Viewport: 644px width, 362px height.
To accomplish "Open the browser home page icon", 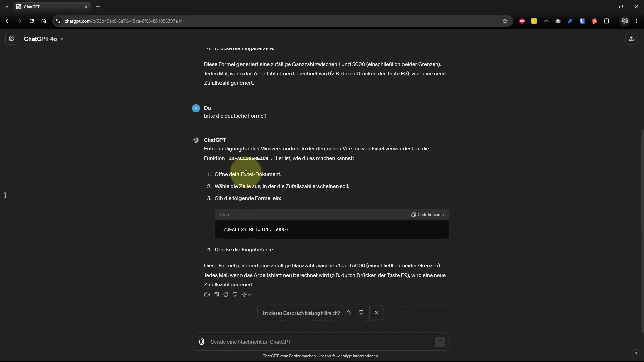I will (x=44, y=21).
